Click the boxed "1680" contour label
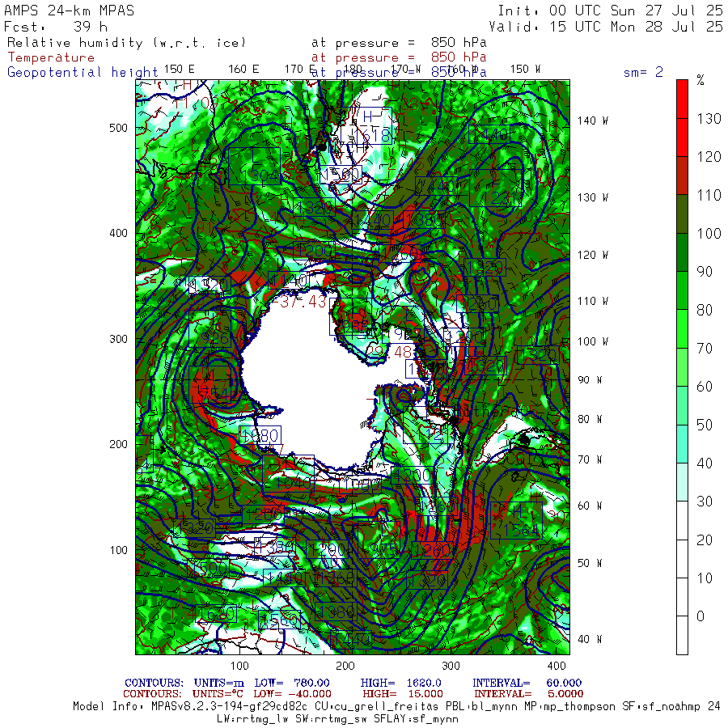Image resolution: width=728 pixels, height=728 pixels. tap(260, 435)
